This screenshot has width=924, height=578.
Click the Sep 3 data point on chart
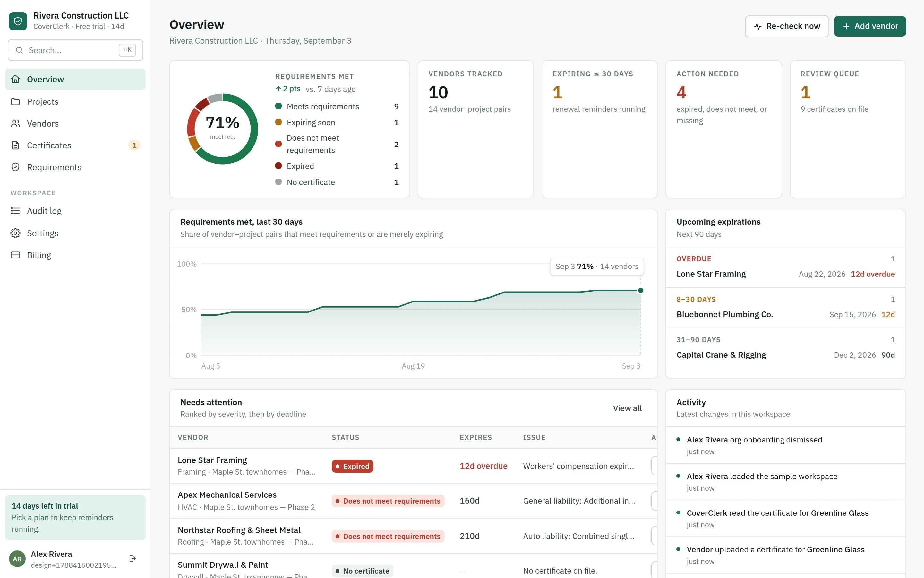(x=641, y=291)
